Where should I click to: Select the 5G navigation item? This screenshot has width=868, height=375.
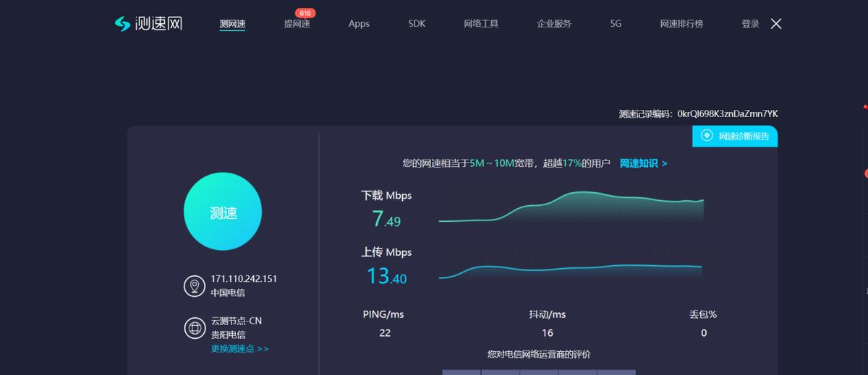tap(616, 24)
